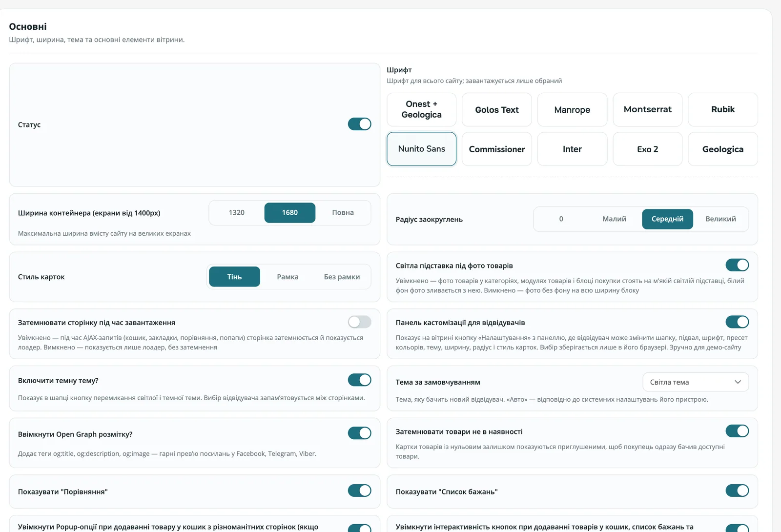The width and height of the screenshot is (781, 532).
Task: Choose the Rubik font card
Action: click(723, 109)
